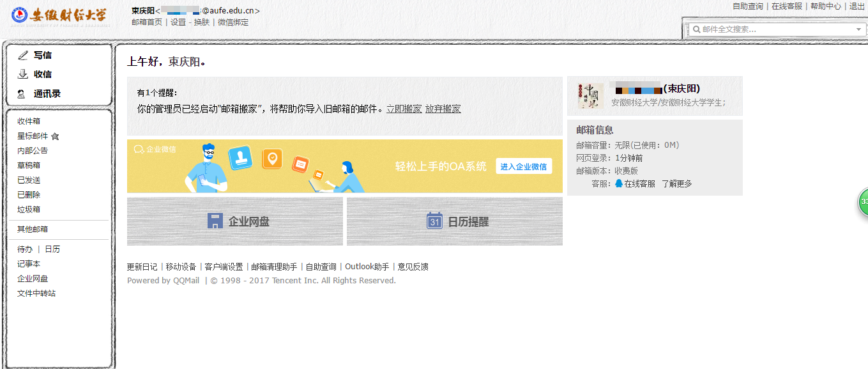The width and height of the screenshot is (868, 369).
Task: Focus the 邮件全文搜索 search field
Action: pos(776,29)
